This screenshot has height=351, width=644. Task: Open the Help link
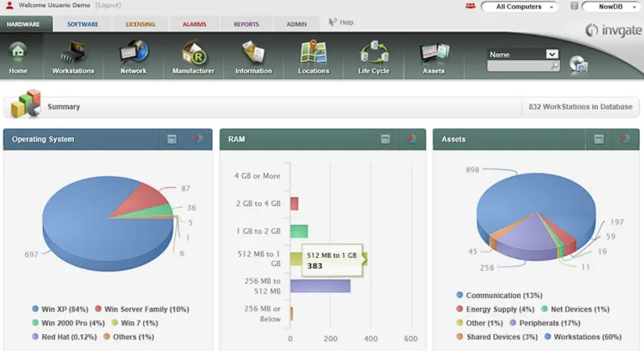342,22
